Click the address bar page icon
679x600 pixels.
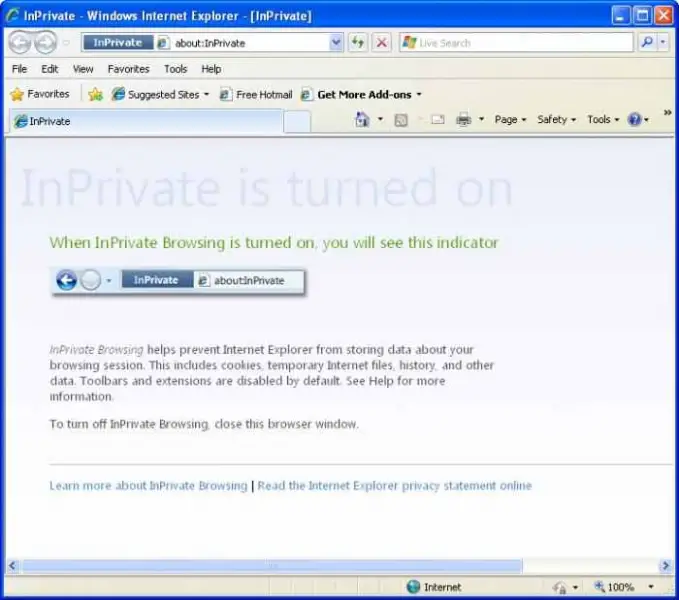[x=163, y=43]
